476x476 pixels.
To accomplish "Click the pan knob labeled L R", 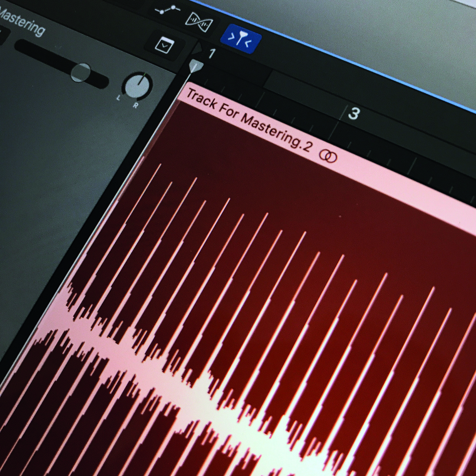I will (138, 86).
